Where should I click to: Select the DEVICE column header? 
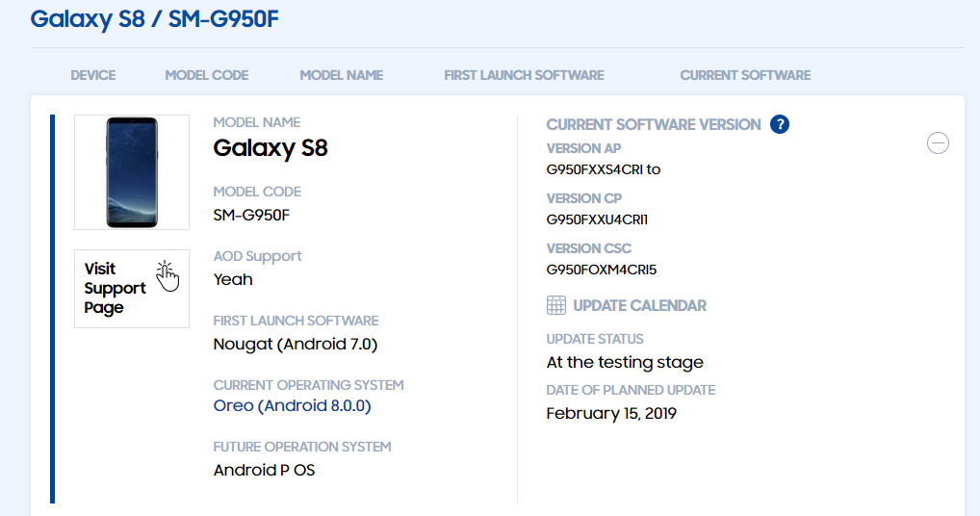point(93,76)
